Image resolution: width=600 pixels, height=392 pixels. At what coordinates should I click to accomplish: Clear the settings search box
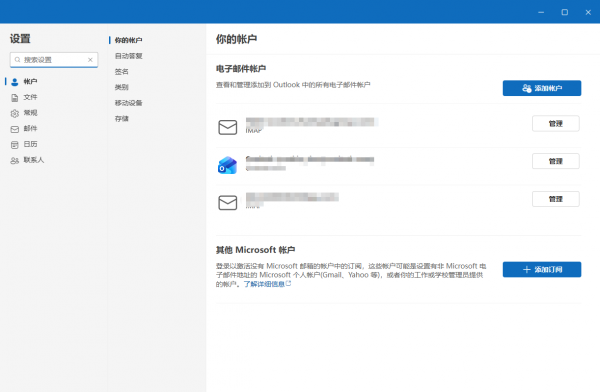(x=90, y=60)
